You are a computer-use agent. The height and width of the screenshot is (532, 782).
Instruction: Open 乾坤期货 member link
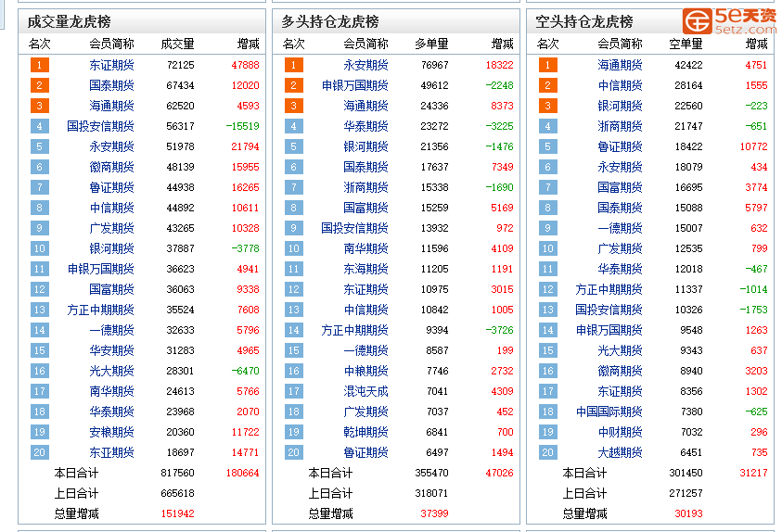point(365,433)
